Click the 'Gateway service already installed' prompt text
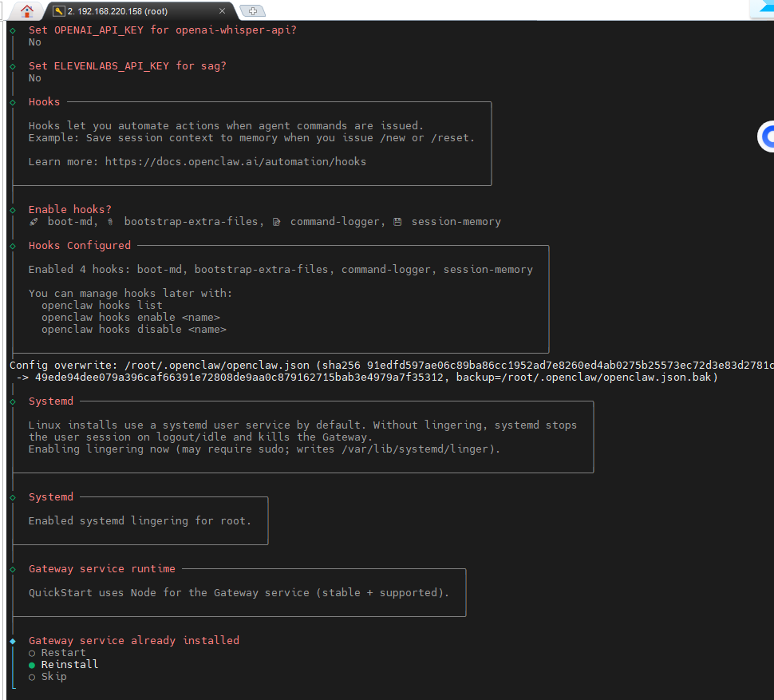Viewport: 774px width, 700px height. (134, 640)
